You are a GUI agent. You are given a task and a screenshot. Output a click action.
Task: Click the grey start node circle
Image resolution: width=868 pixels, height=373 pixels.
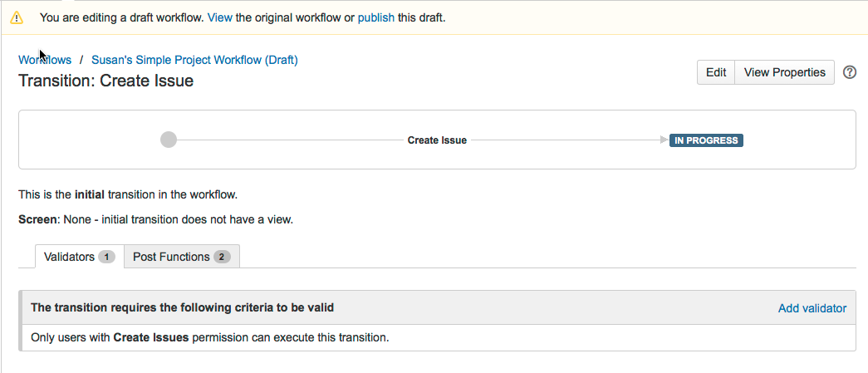coord(169,140)
